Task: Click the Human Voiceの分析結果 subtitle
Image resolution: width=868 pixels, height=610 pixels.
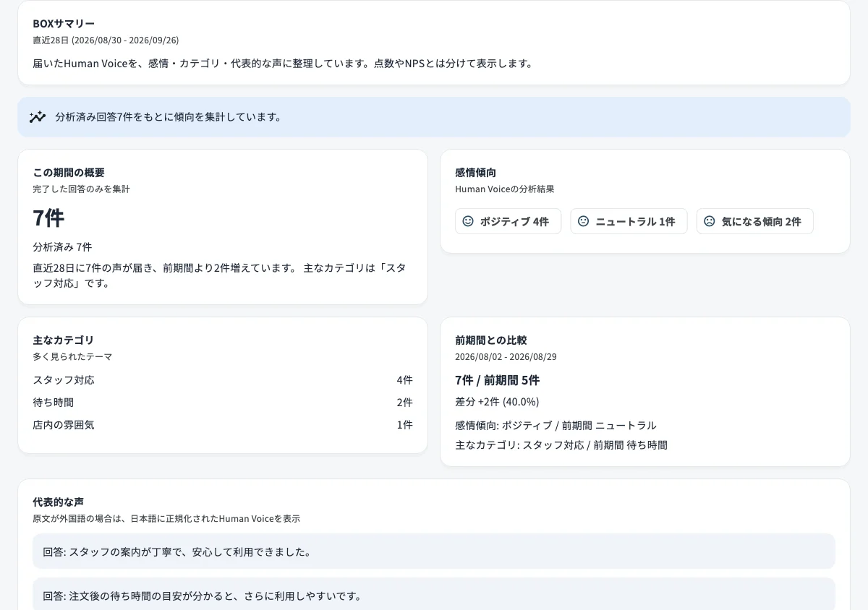Action: click(505, 189)
